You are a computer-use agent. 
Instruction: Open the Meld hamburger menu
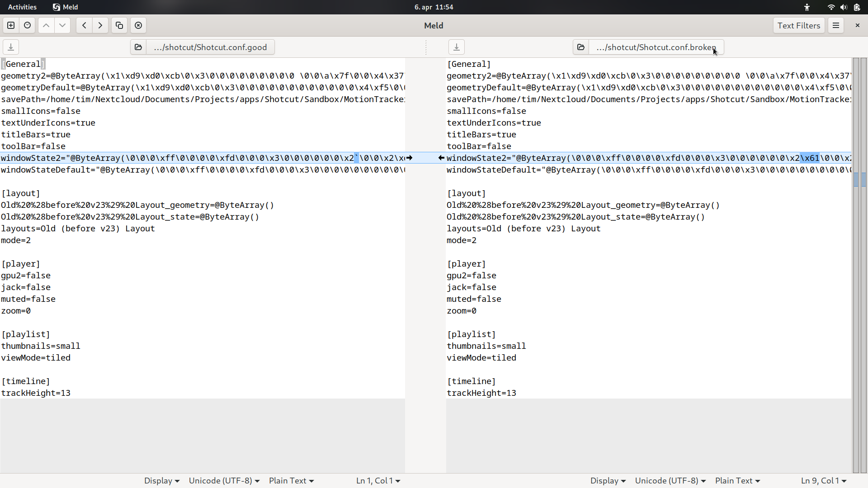tap(835, 25)
